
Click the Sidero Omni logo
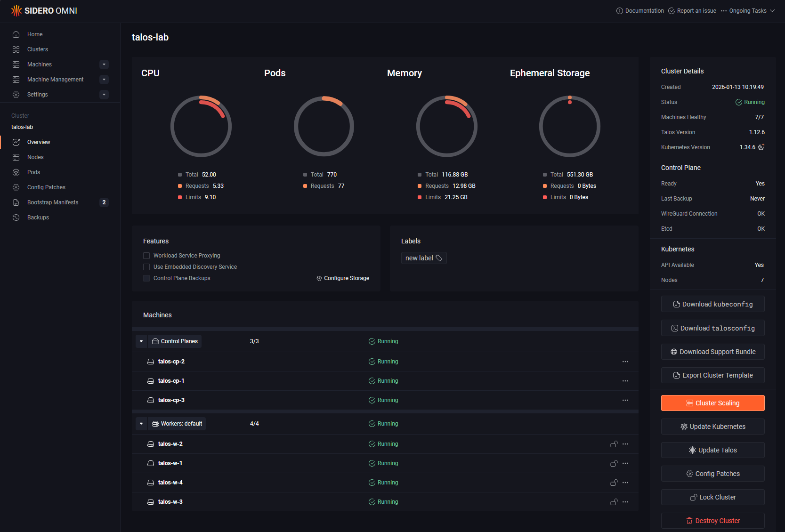[x=44, y=11]
